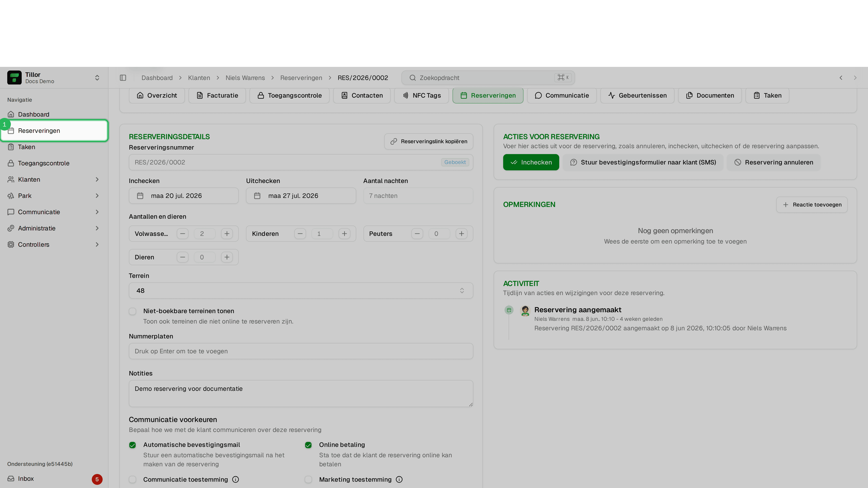Expand the Park sidebar section
Screen dimensions: 868x488
(54, 196)
